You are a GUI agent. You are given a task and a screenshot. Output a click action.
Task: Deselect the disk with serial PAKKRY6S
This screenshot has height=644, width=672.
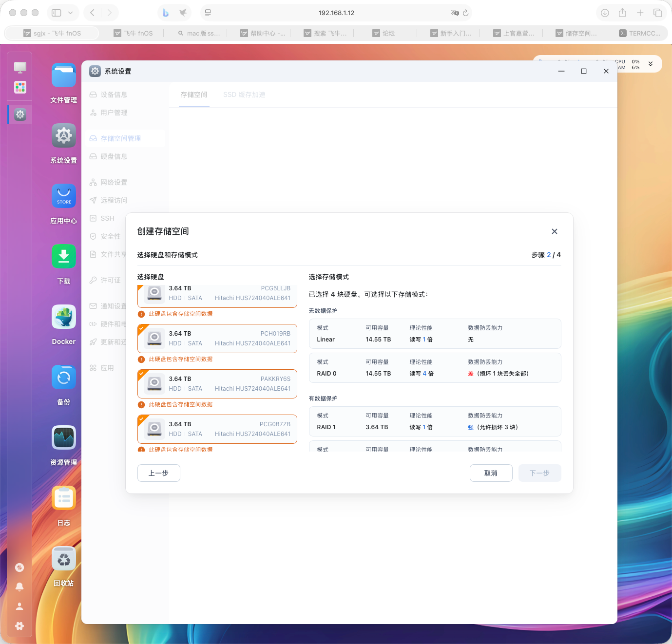[217, 384]
